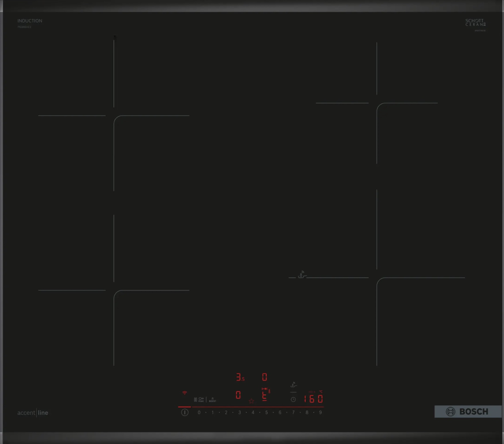
Task: Set power slider to level 3
Action: tap(239, 412)
